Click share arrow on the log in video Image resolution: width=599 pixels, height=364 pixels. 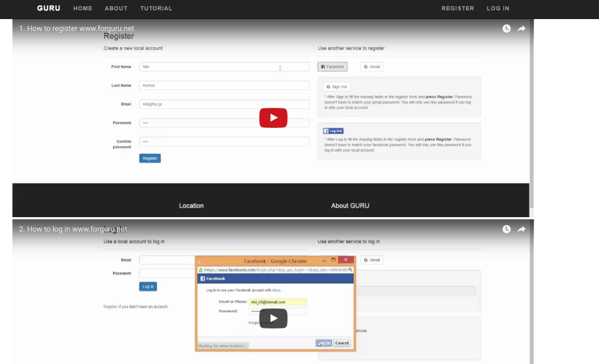pyautogui.click(x=521, y=229)
